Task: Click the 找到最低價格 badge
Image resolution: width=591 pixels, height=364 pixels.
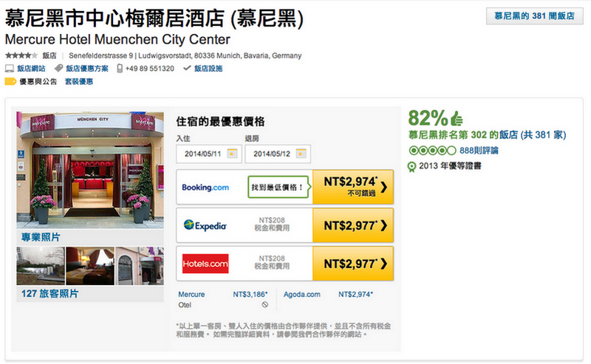Action: 279,187
